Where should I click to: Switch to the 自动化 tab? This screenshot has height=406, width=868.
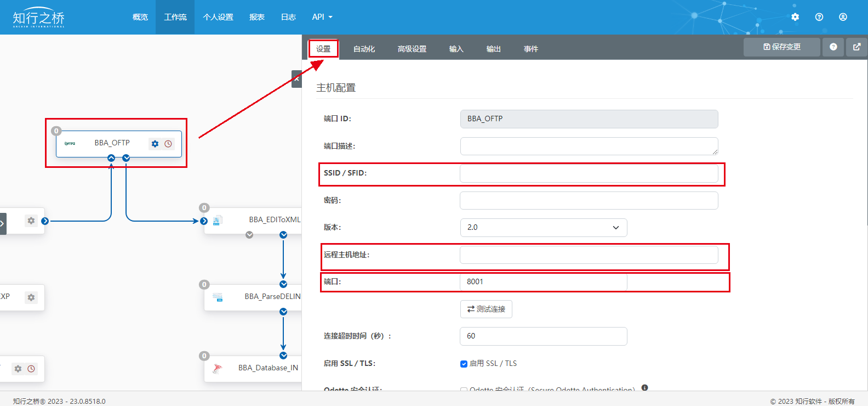pyautogui.click(x=364, y=49)
